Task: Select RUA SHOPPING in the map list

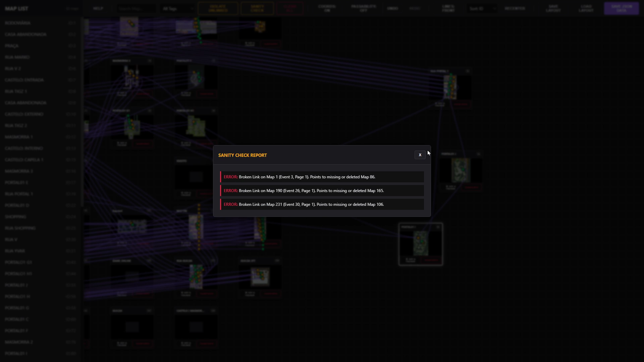Action: click(40, 228)
